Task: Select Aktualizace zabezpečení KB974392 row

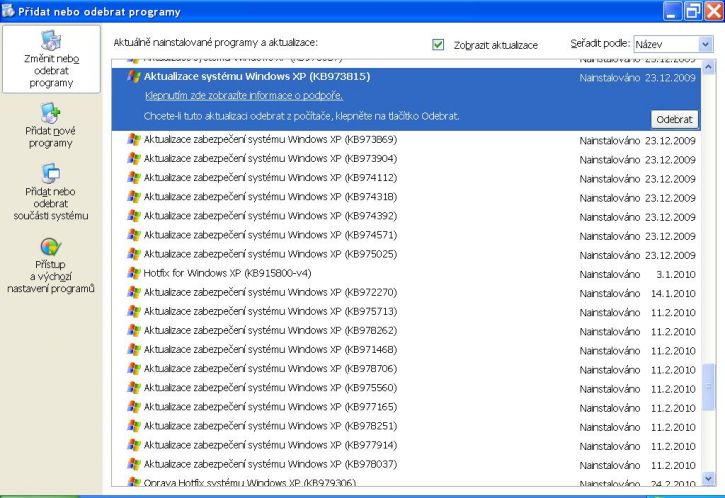Action: pyautogui.click(x=406, y=216)
